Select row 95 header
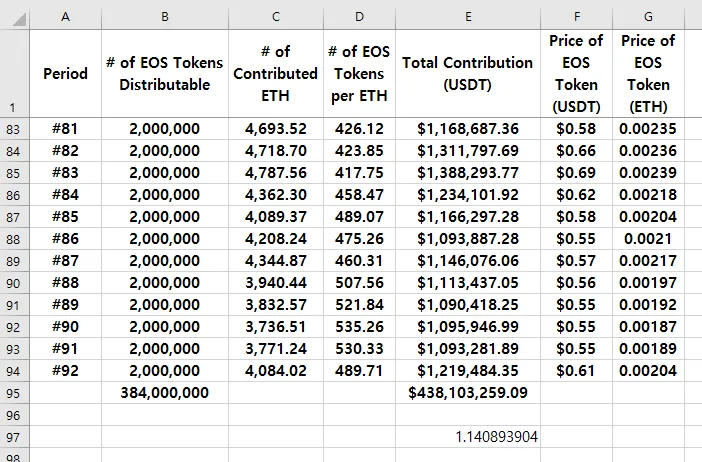The width and height of the screenshot is (702, 462). click(14, 393)
